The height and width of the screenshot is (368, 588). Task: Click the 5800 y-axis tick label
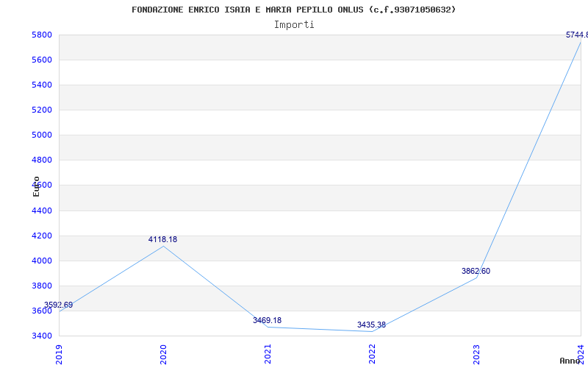42,35
